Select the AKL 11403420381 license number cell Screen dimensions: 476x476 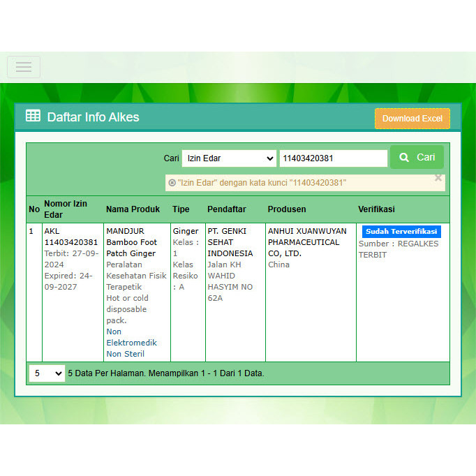pyautogui.click(x=70, y=237)
